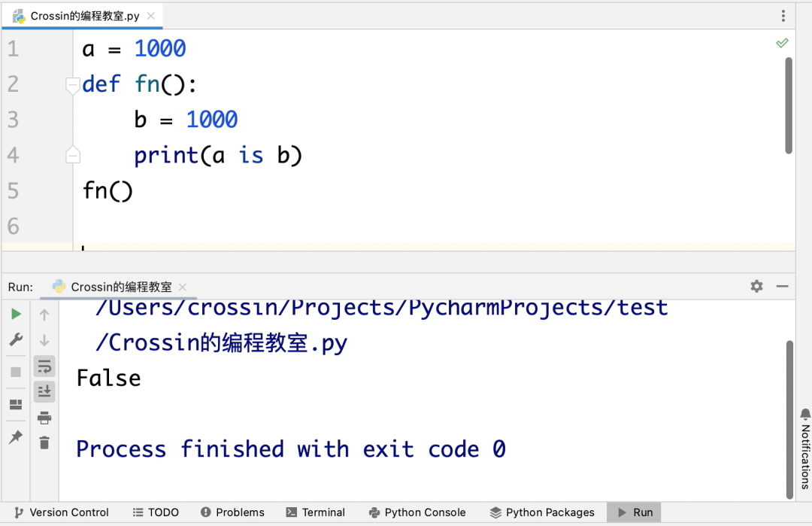Click the fold end marker on line 4
The height and width of the screenshot is (526, 812).
[73, 154]
